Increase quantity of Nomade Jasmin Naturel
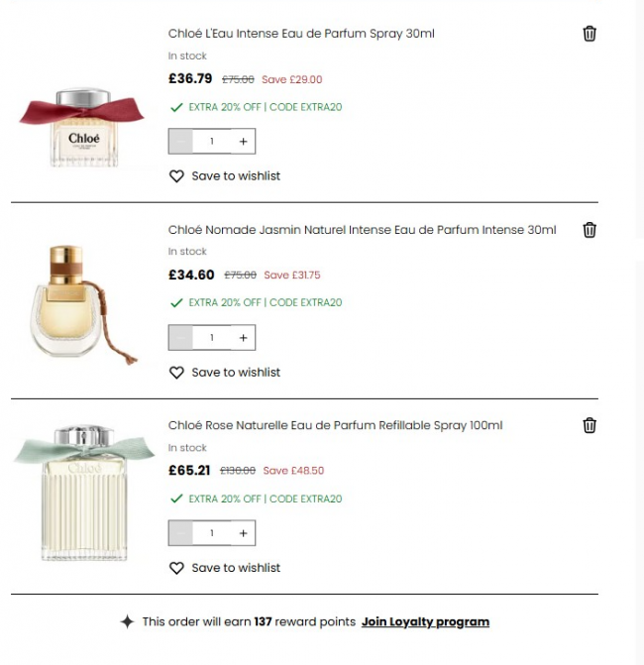644x665 pixels. (x=243, y=338)
